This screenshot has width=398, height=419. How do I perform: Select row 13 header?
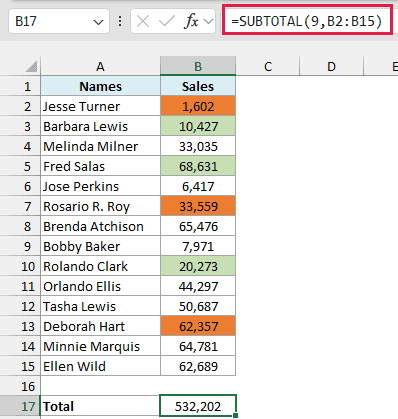(x=20, y=326)
